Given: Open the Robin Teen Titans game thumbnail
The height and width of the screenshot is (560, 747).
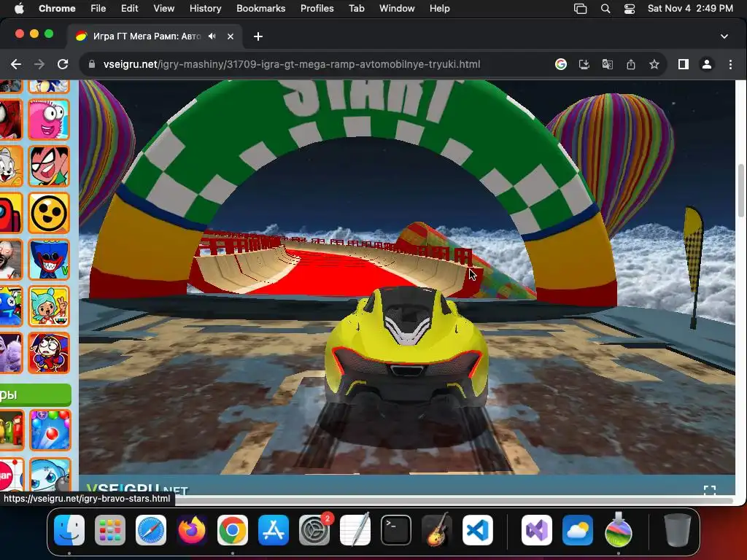Looking at the screenshot, I should click(x=49, y=166).
